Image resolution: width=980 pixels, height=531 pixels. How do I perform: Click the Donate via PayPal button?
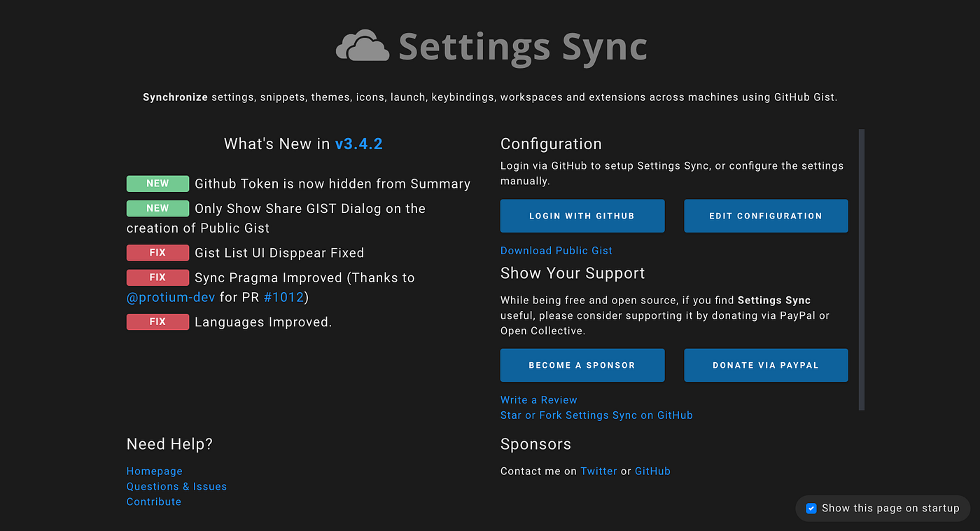point(765,365)
